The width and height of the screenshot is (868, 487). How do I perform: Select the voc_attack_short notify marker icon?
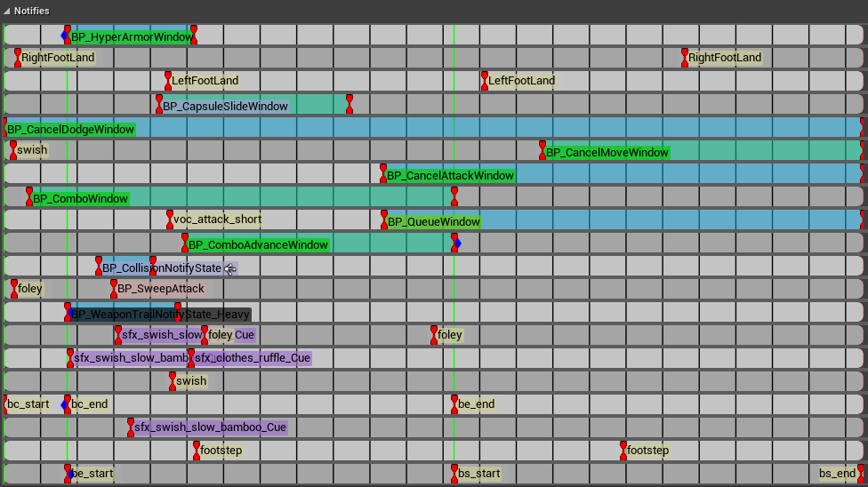point(170,220)
